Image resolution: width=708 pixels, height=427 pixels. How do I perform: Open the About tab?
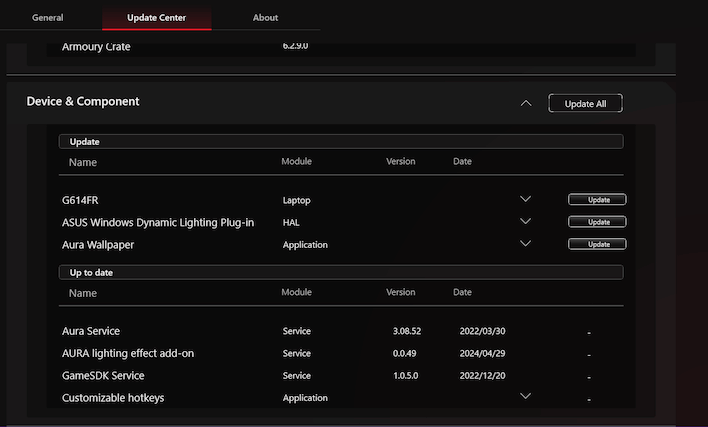click(266, 18)
